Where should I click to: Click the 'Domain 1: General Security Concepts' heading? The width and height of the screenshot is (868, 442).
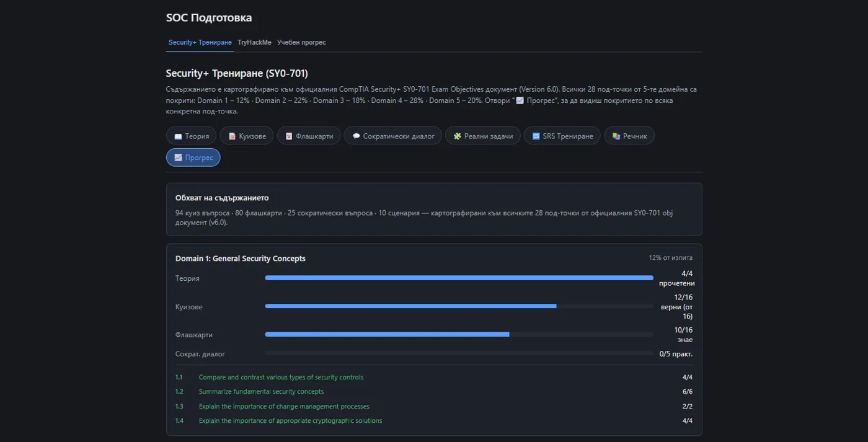coord(241,259)
